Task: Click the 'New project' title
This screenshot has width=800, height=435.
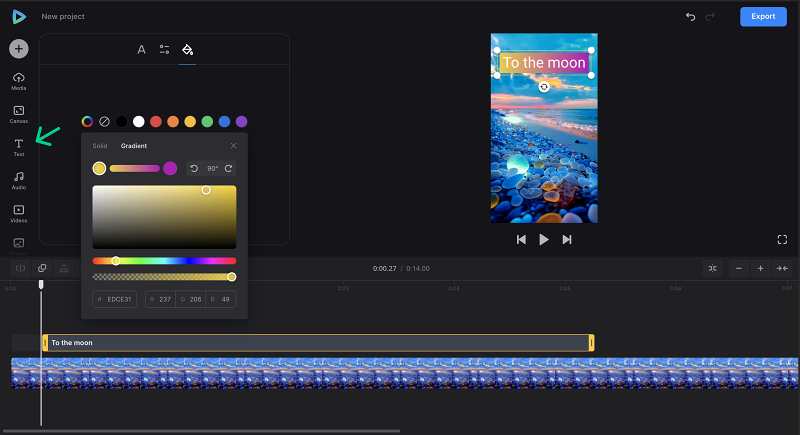Action: pos(63,16)
